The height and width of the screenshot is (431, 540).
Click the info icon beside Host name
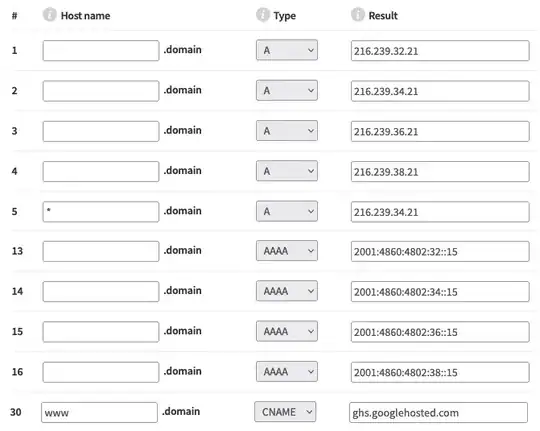click(x=49, y=15)
